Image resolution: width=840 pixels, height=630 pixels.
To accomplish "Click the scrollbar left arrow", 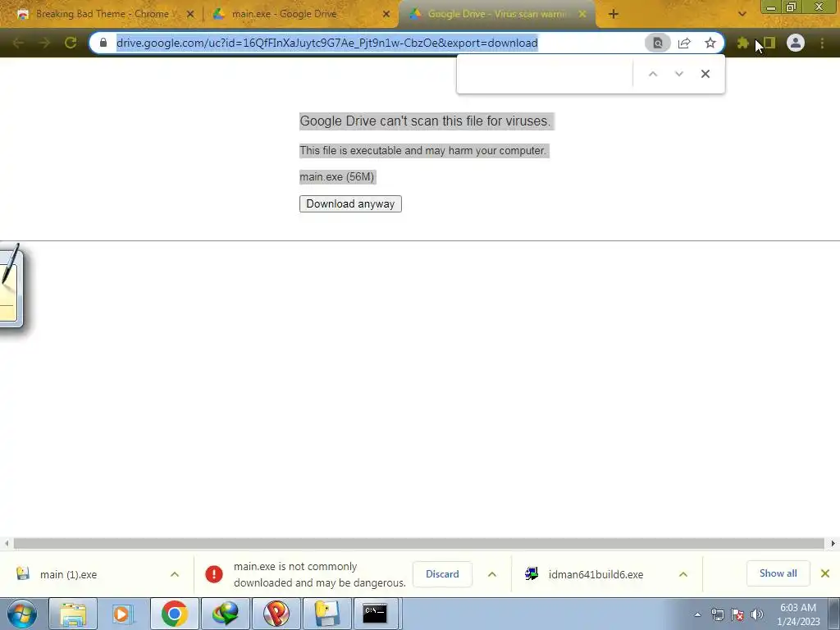I will tap(6, 543).
